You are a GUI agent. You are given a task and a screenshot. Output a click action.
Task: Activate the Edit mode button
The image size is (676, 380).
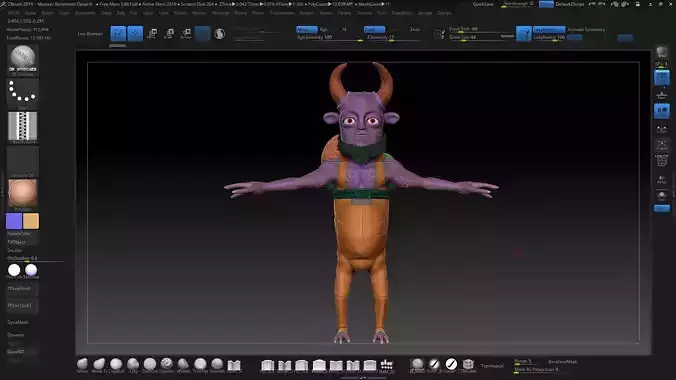click(x=118, y=34)
